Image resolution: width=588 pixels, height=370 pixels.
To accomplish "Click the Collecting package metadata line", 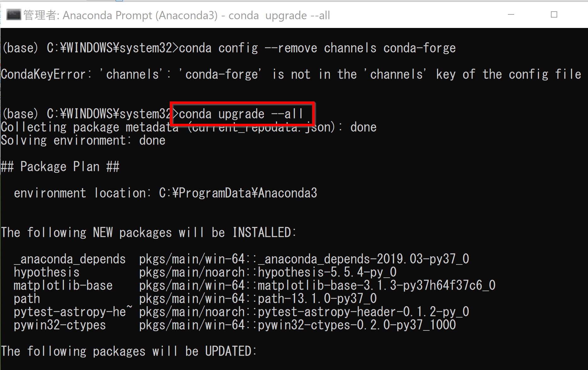I will (189, 127).
